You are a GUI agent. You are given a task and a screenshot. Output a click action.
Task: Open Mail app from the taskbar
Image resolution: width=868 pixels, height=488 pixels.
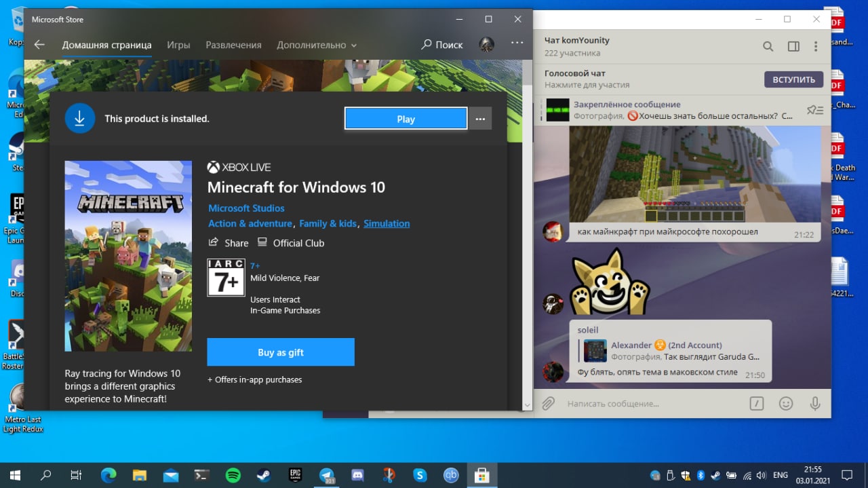coord(170,475)
